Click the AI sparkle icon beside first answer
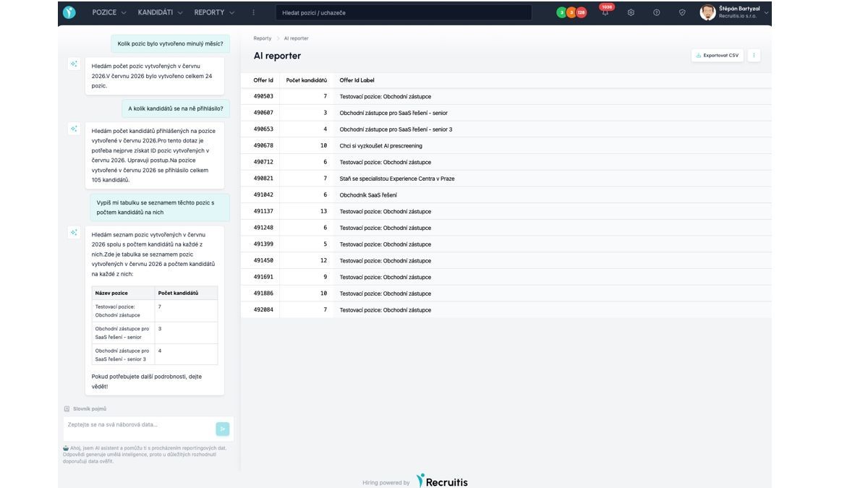Screen dimensions: 868x488 [74, 64]
